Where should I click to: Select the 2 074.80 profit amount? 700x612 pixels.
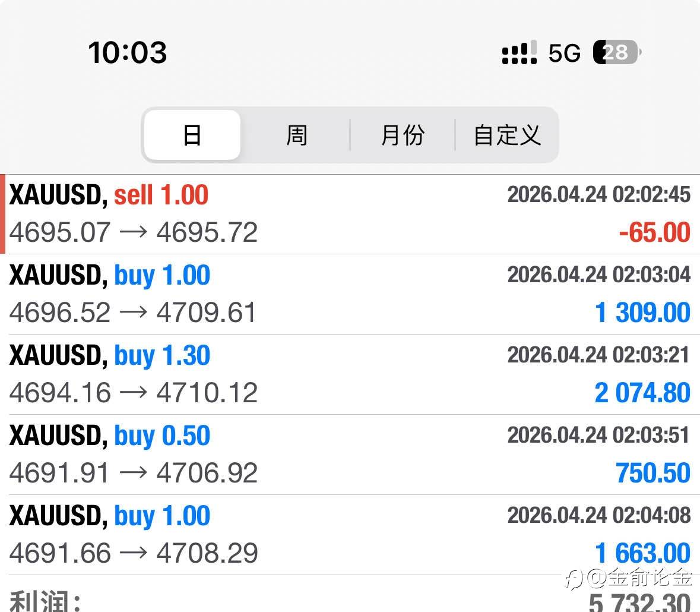click(x=643, y=393)
